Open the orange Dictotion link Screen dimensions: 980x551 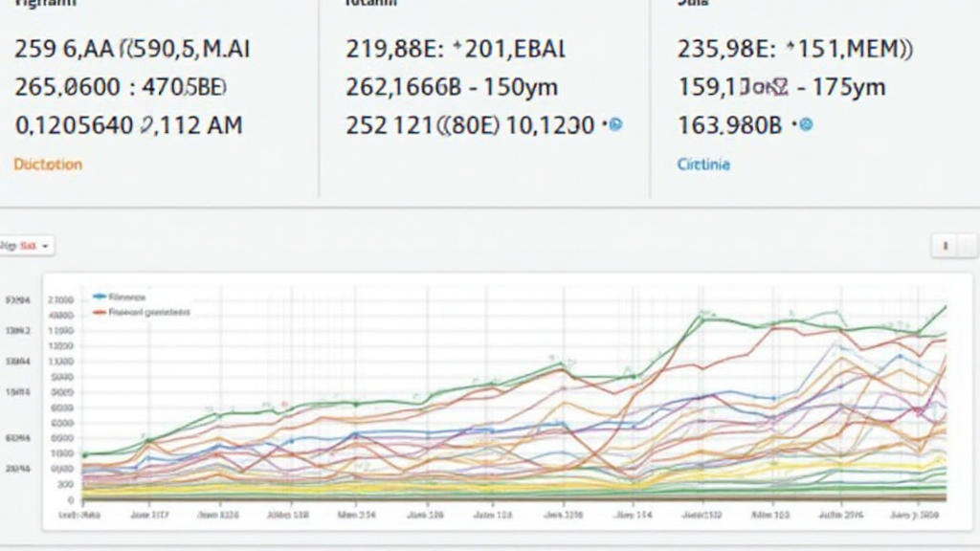[x=48, y=165]
